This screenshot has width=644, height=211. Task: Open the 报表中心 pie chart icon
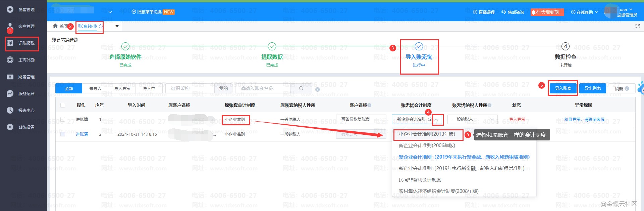click(10, 110)
